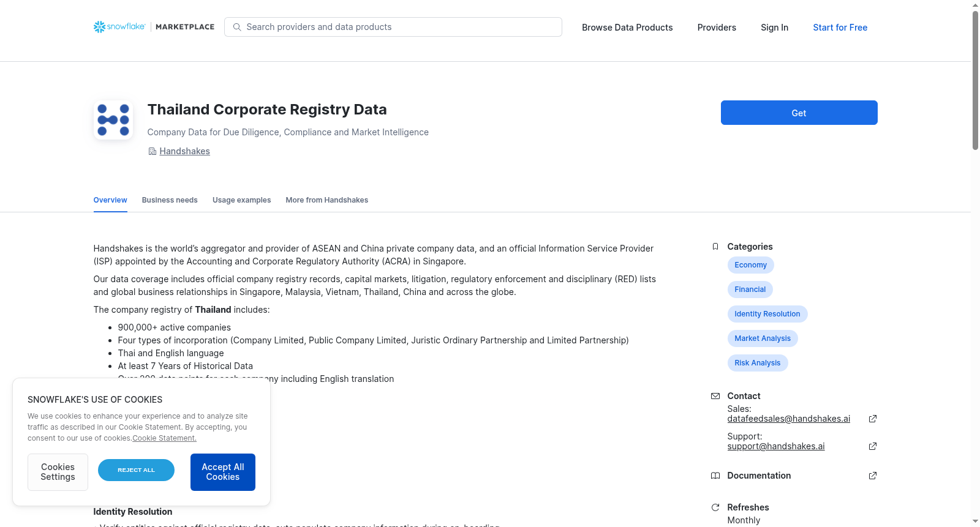The width and height of the screenshot is (980, 527).
Task: Open Documentation external link icon
Action: [873, 476]
